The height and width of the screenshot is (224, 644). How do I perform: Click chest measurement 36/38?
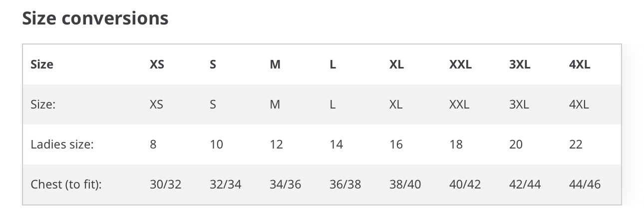coord(345,184)
